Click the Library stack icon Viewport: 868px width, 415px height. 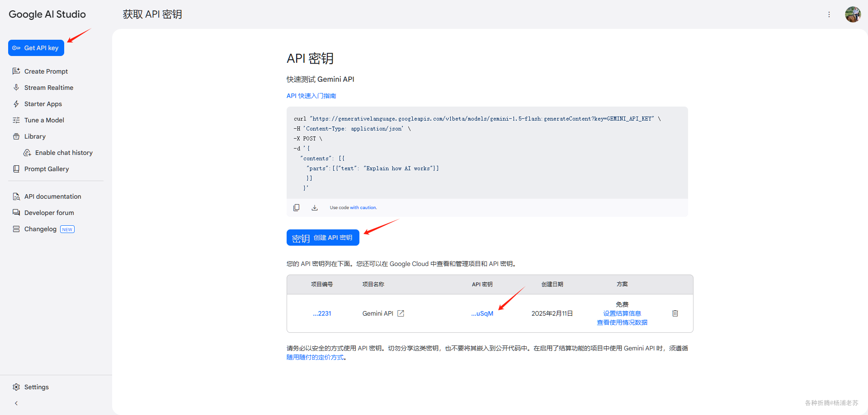(16, 136)
